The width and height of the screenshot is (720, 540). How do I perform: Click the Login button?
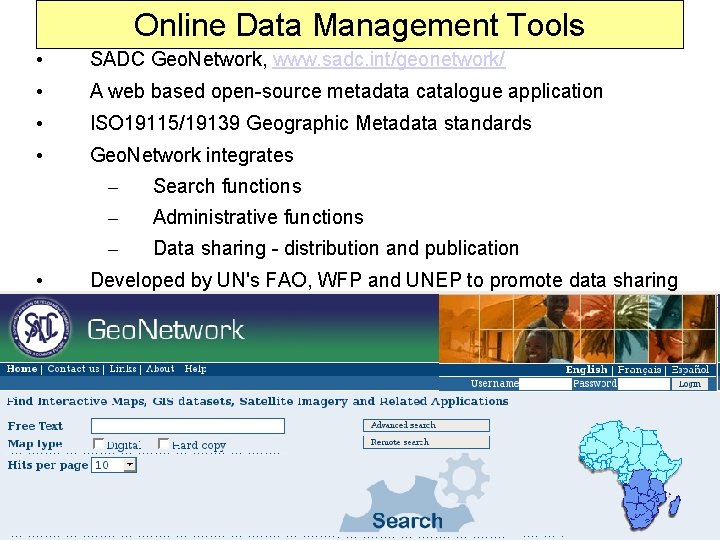tap(689, 384)
